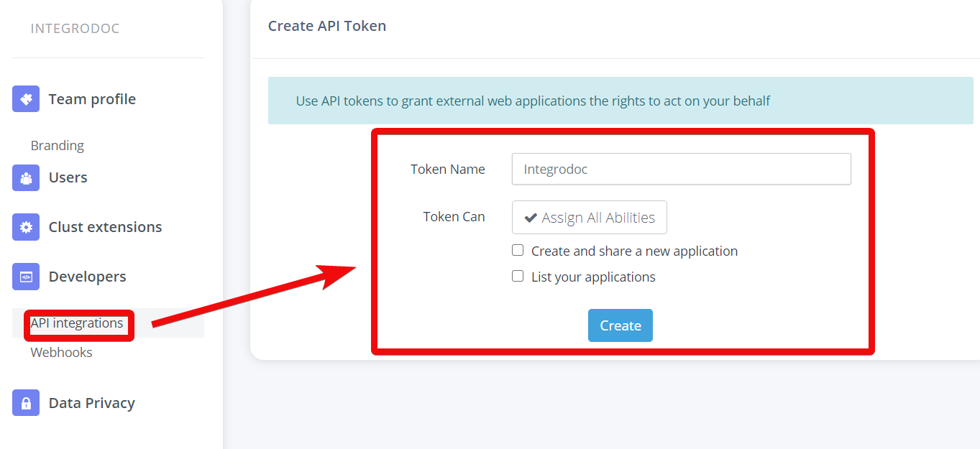Viewport: 980px width, 449px height.
Task: Go to Branding settings
Action: 58,145
